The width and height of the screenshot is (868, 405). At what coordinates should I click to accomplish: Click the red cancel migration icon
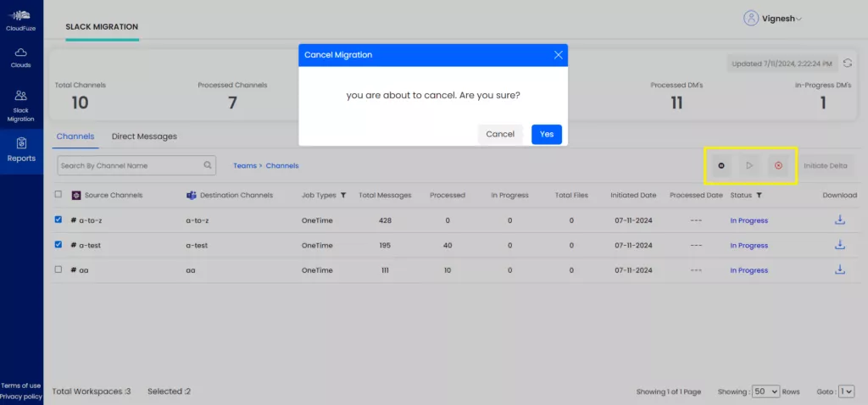(778, 165)
